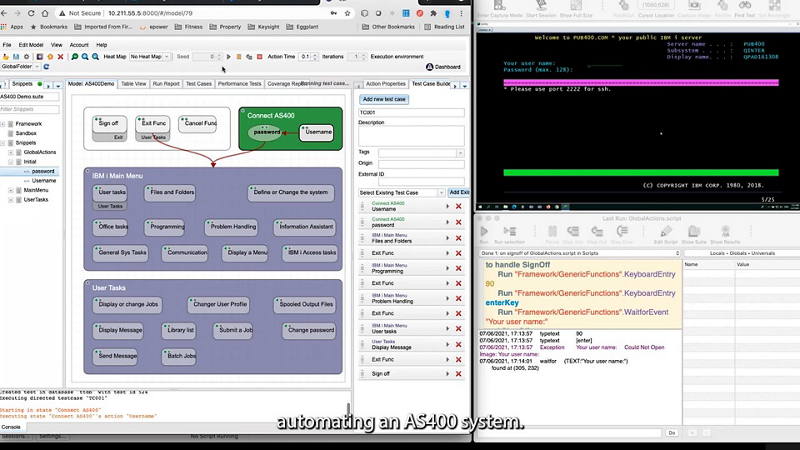This screenshot has height=450, width=800.
Task: Switch to the Run Report tab
Action: 166,84
